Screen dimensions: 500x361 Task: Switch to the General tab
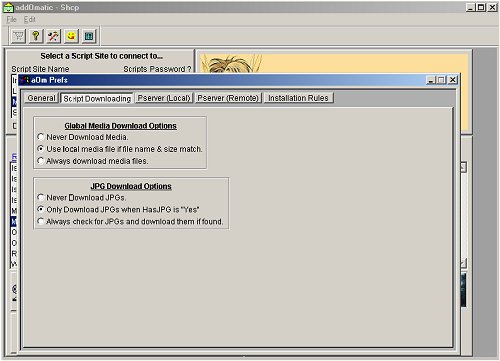pyautogui.click(x=41, y=98)
